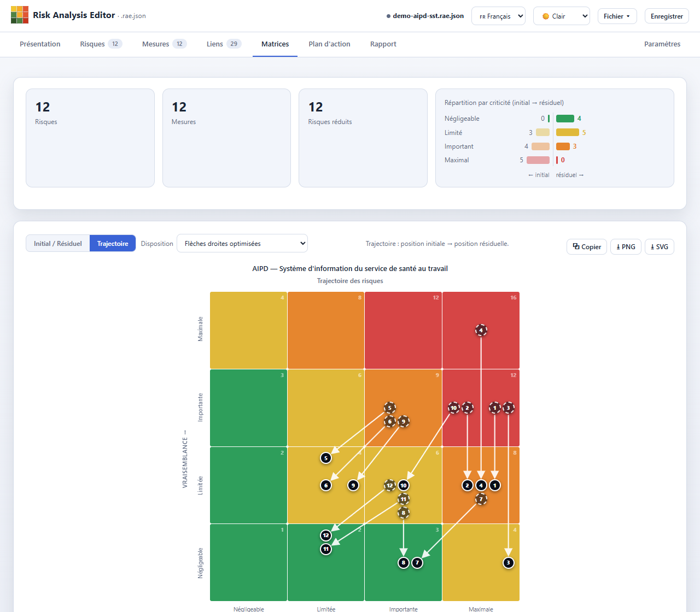Screen dimensions: 700x612
Task: Open the Risques tab
Action: click(x=101, y=44)
